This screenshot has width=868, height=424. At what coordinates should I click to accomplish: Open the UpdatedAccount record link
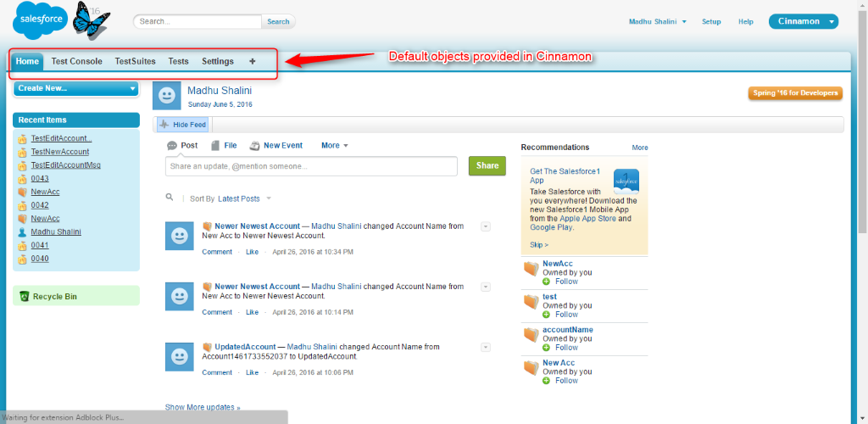point(245,347)
